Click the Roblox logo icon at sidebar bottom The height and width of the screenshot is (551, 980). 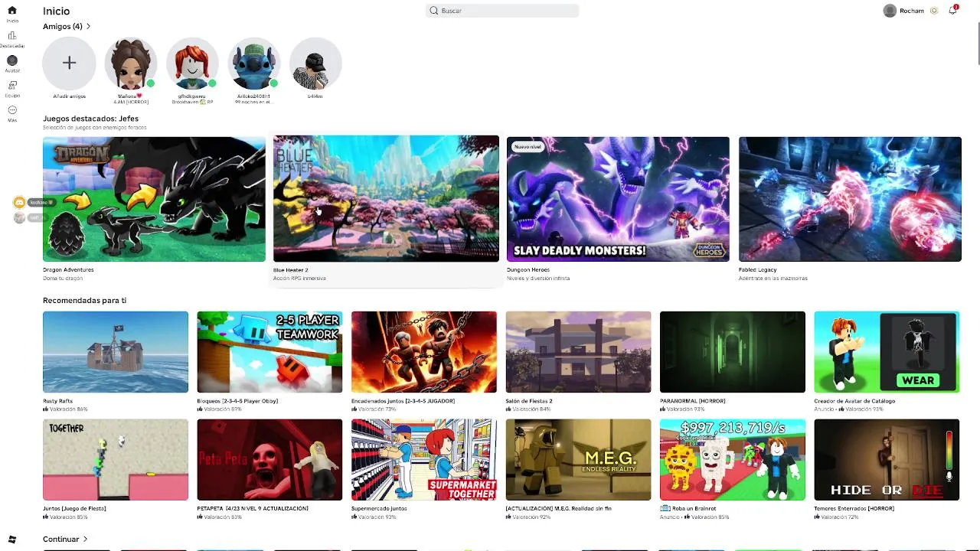[x=11, y=540]
